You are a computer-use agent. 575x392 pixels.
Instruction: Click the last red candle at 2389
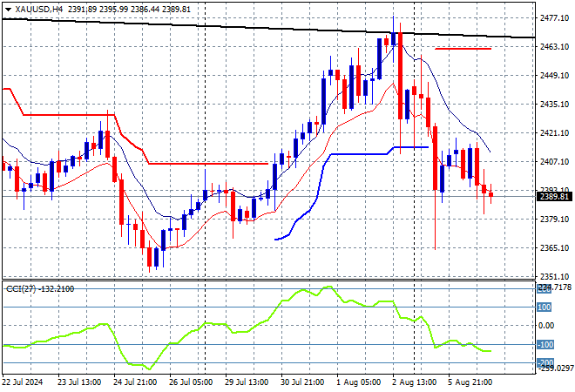tap(491, 194)
